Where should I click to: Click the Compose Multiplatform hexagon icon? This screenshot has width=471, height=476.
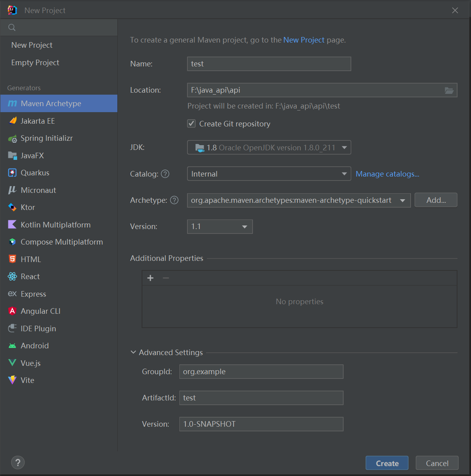[x=12, y=242]
